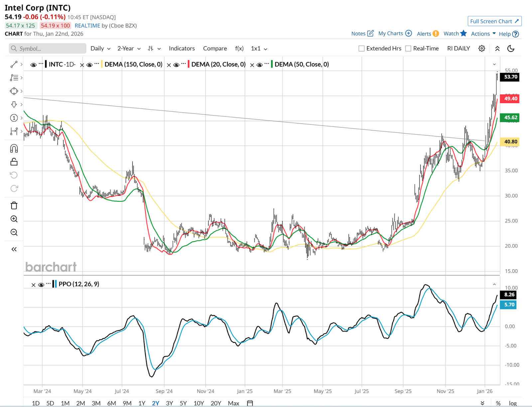Click the trash delete drawings icon
Image resolution: width=532 pixels, height=407 pixels.
14,205
